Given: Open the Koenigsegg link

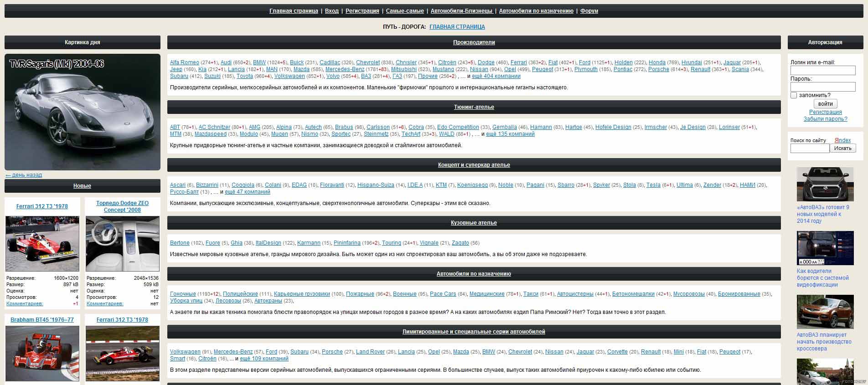Looking at the screenshot, I should (x=472, y=185).
